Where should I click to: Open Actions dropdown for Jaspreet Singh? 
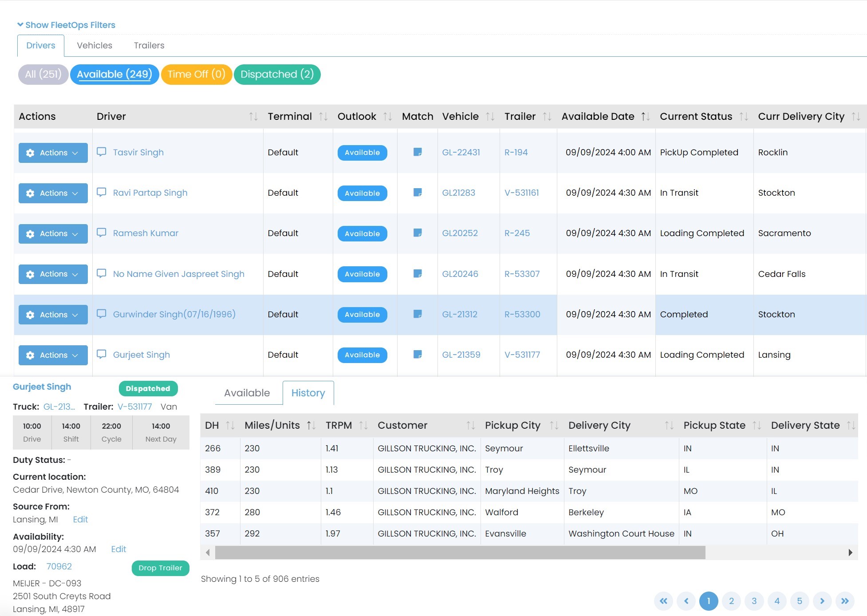[x=53, y=274]
